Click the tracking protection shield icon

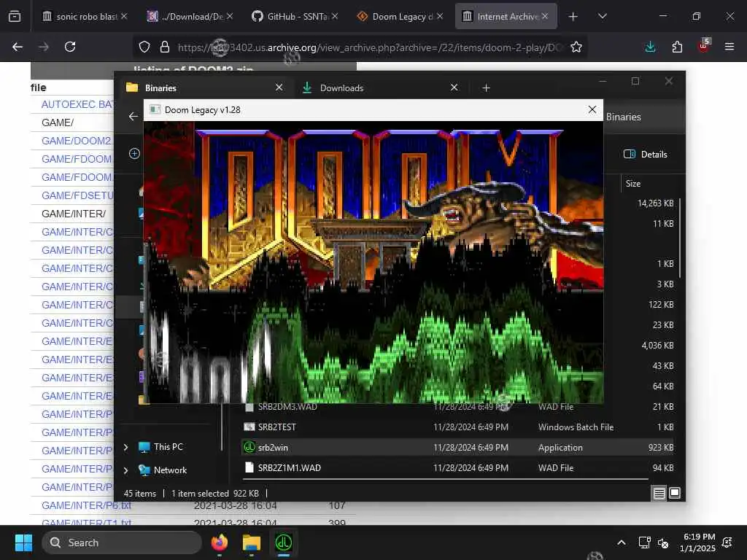coord(144,47)
